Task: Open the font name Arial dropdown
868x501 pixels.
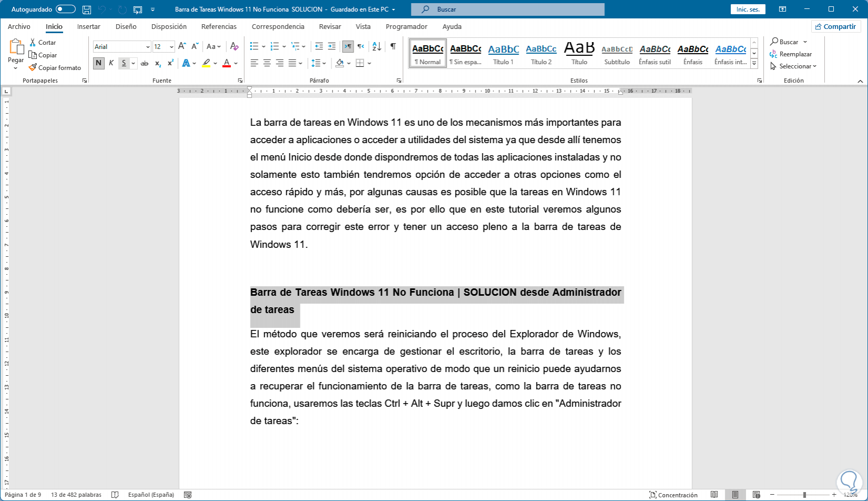Action: coord(147,47)
